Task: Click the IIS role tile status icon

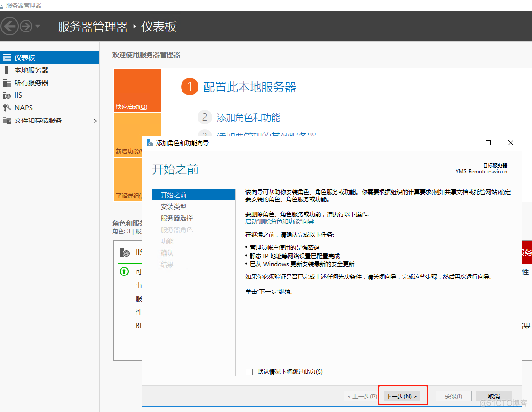Action: (124, 272)
